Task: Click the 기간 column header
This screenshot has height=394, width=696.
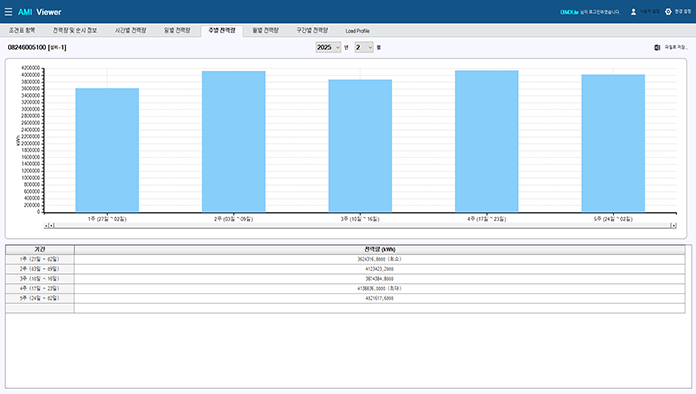Action: (40, 249)
